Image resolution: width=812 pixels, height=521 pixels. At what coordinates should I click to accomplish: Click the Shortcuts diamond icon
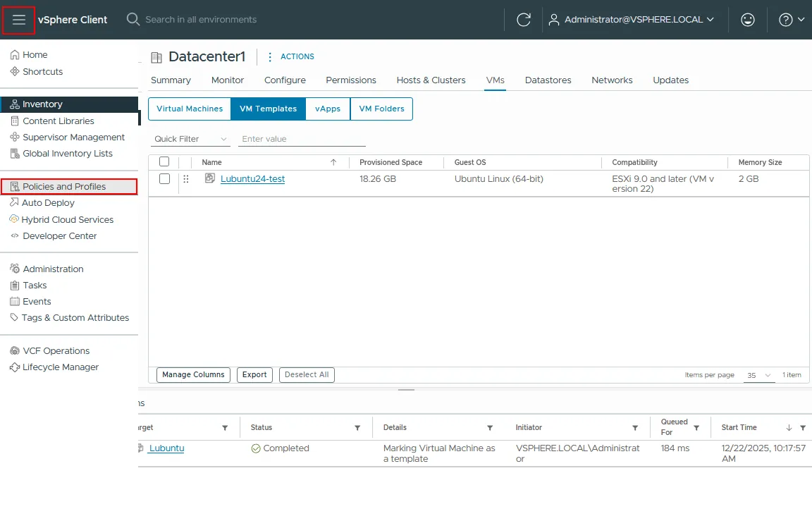[15, 71]
